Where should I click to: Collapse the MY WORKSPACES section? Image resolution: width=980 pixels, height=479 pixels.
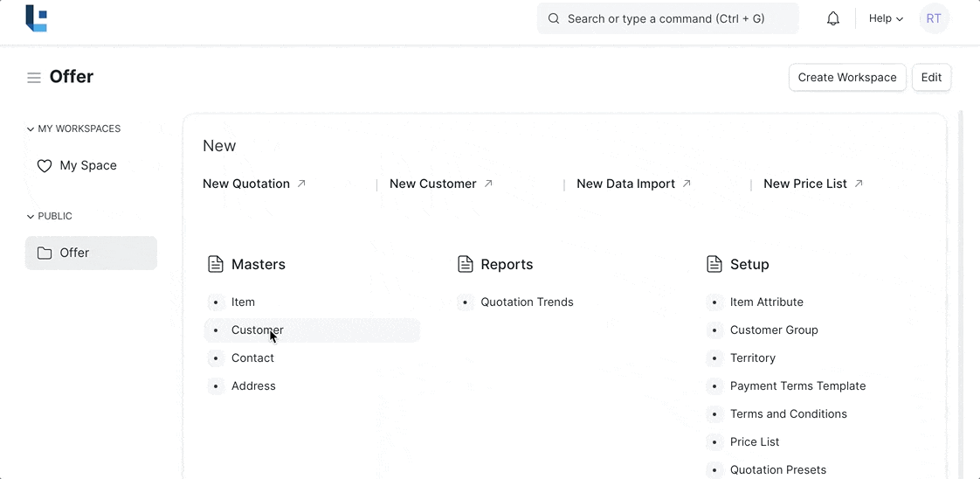31,129
